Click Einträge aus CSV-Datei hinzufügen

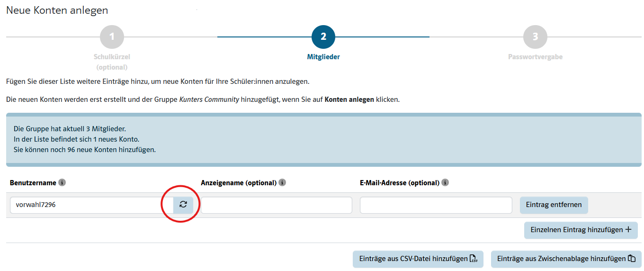pos(413,259)
